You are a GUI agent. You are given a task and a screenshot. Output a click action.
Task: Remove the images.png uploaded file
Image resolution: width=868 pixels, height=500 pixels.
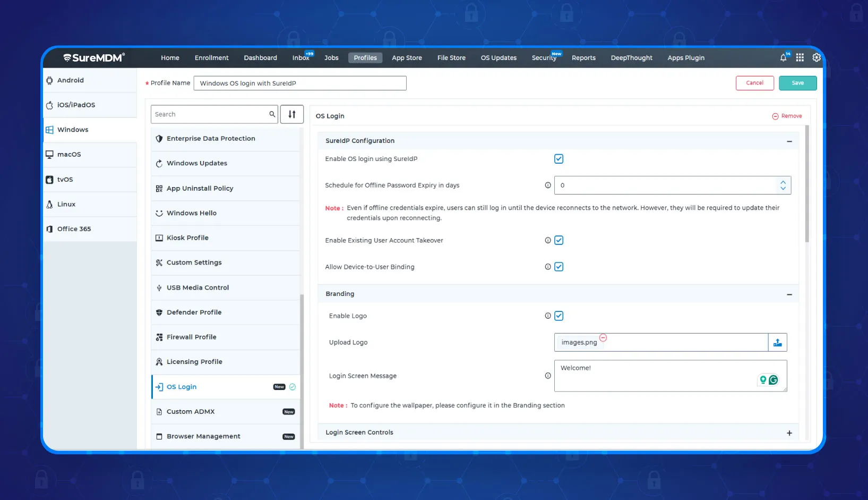click(603, 337)
